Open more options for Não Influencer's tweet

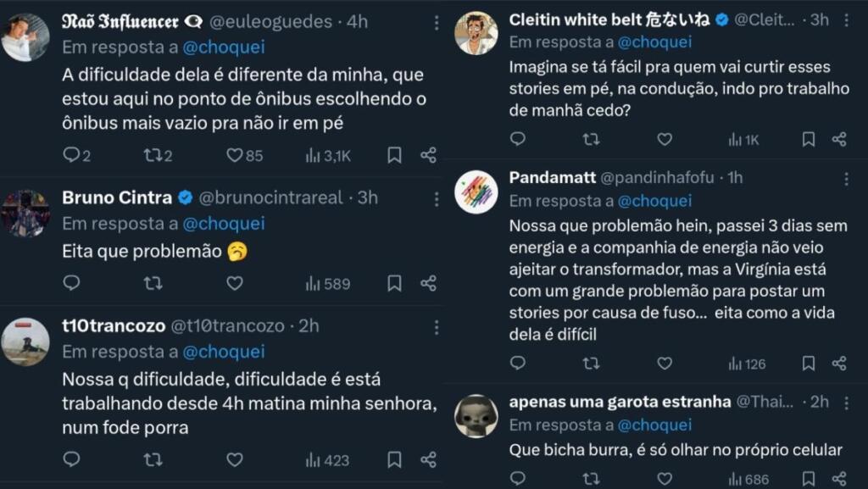(x=436, y=23)
